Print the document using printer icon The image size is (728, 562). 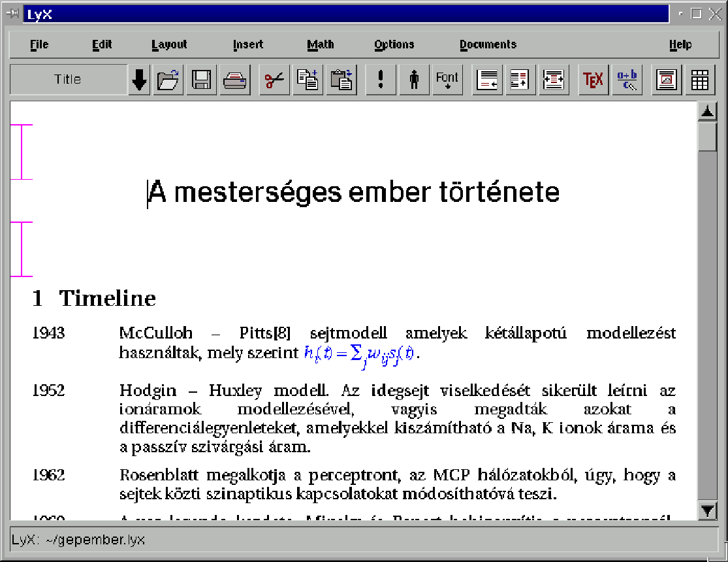click(x=235, y=80)
